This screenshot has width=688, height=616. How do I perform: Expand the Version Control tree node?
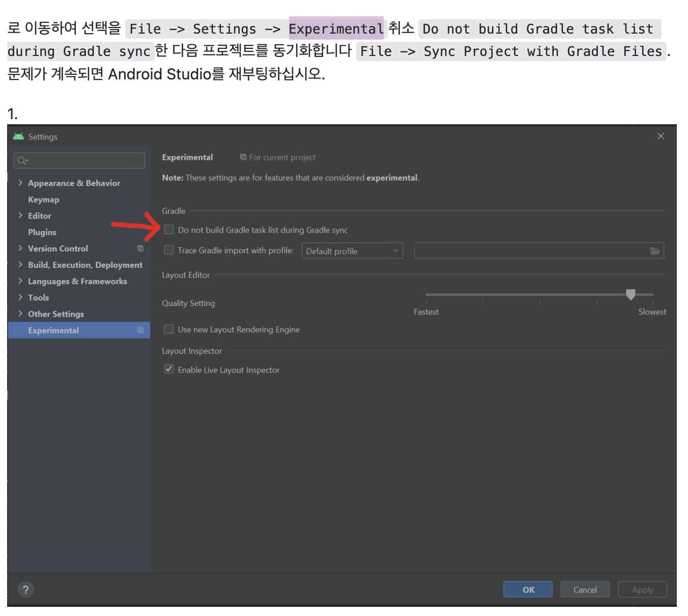pyautogui.click(x=20, y=248)
